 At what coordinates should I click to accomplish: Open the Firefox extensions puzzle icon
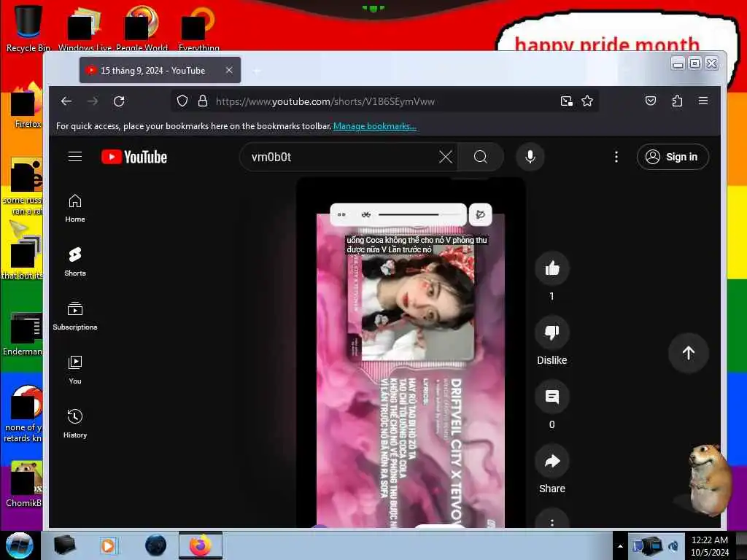coord(677,101)
